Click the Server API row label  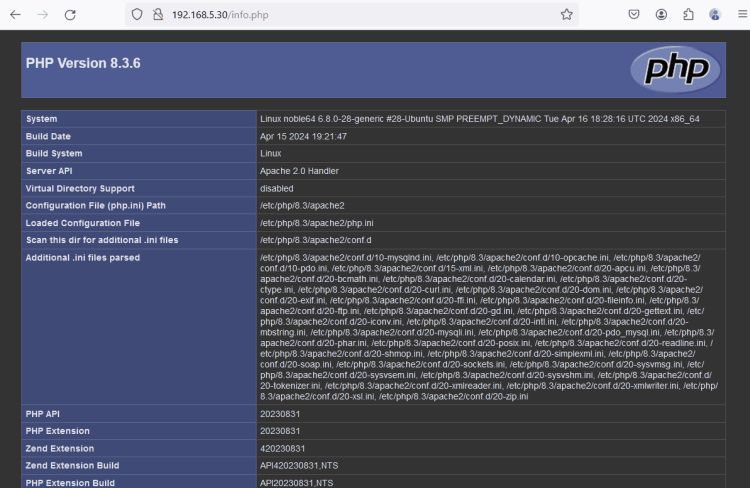[53, 171]
